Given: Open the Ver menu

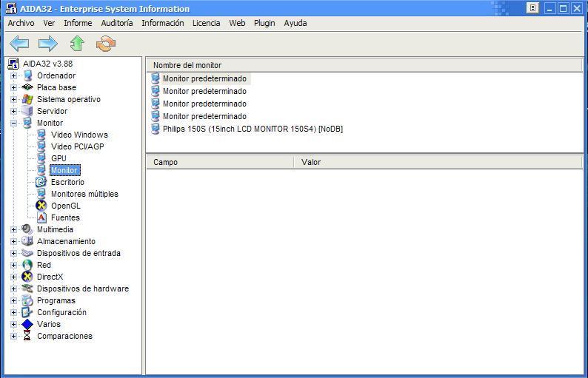Looking at the screenshot, I should [49, 23].
